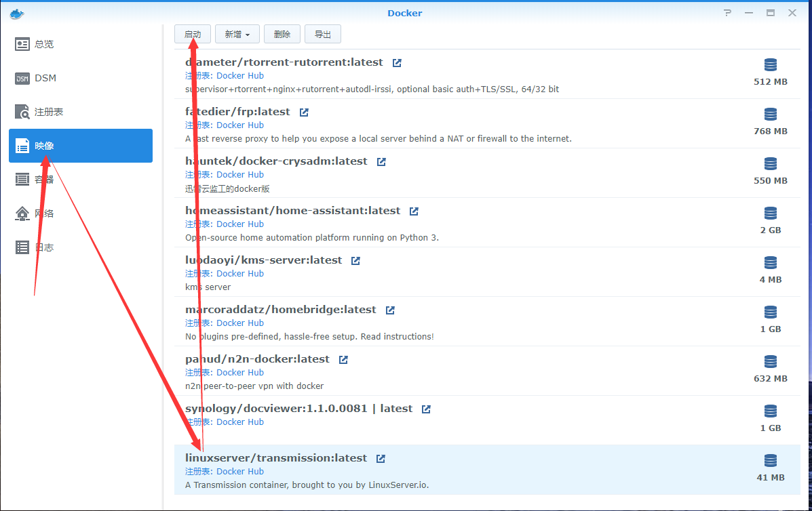Select the pahud/n2n-docker:latest image name
The width and height of the screenshot is (812, 511).
point(257,359)
